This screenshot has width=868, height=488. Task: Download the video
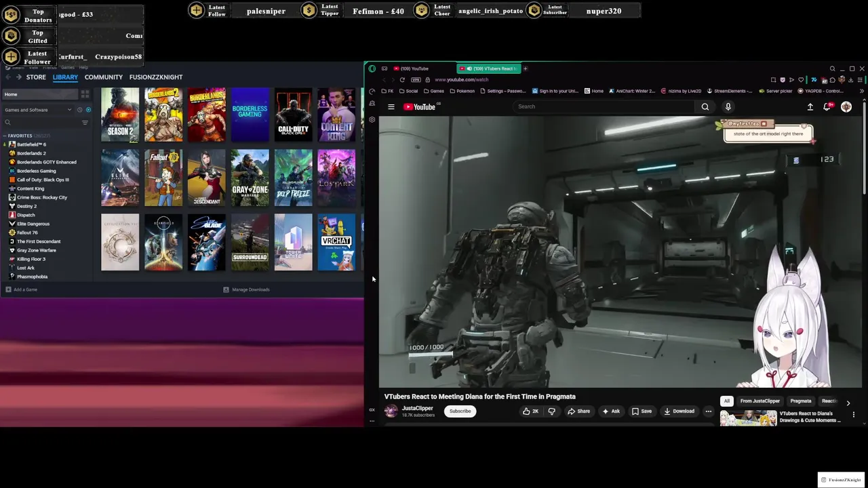679,411
